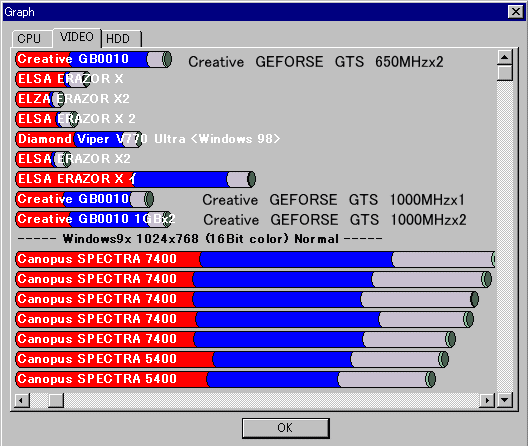
Task: Click the Windows9x 1024x768 separator row
Action: click(x=200, y=239)
